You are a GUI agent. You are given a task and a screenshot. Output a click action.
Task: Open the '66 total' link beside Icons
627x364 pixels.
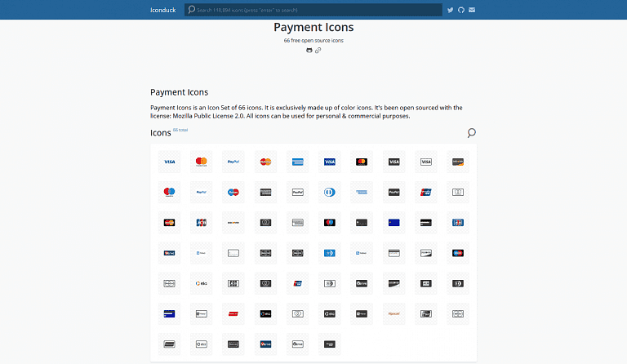[180, 130]
